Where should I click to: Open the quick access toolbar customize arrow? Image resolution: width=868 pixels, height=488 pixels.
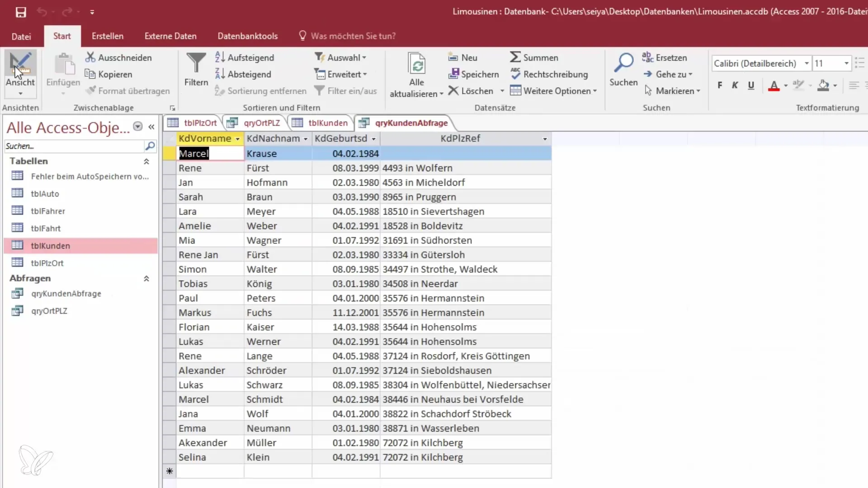click(x=92, y=12)
